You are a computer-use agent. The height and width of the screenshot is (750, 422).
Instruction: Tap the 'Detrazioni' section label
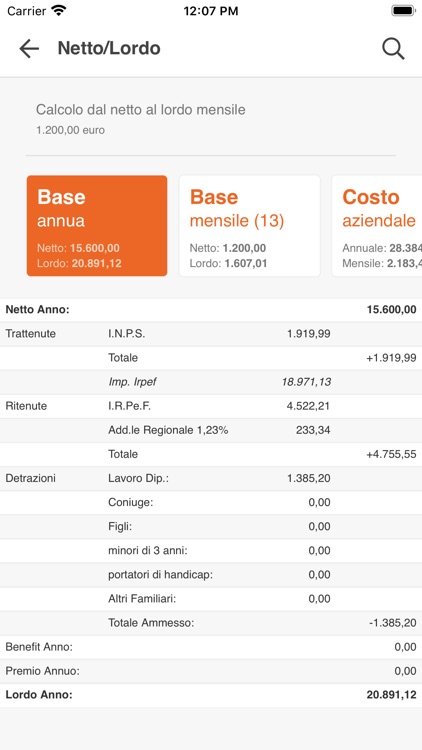pyautogui.click(x=31, y=478)
